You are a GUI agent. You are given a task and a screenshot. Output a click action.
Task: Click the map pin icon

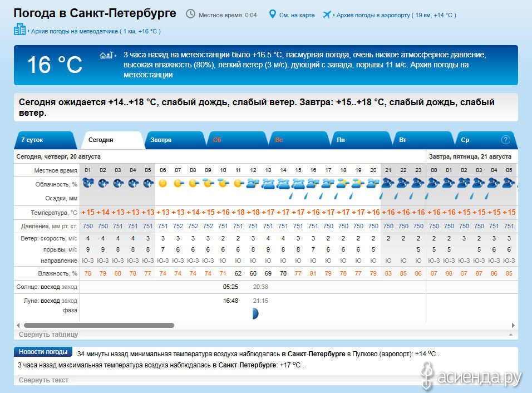click(272, 14)
